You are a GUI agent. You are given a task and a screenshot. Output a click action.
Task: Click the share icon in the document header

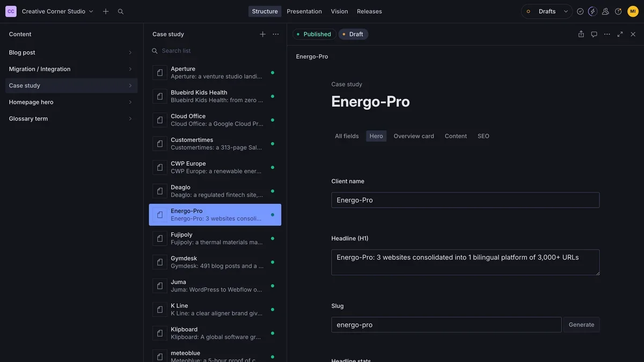[x=581, y=34]
